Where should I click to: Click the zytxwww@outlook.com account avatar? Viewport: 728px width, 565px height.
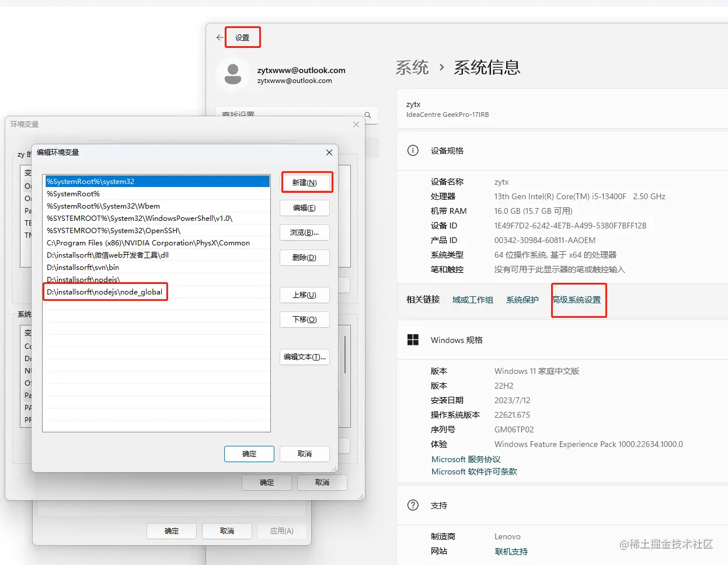click(x=233, y=74)
